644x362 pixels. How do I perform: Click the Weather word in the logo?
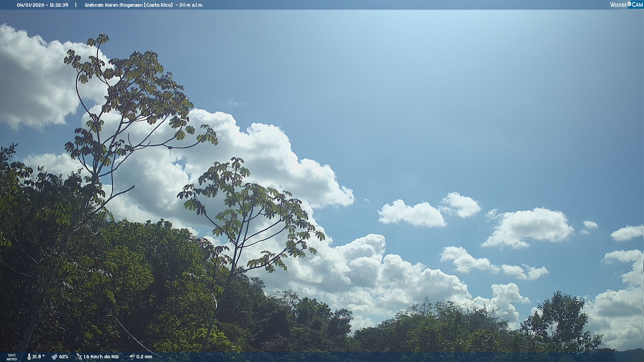pyautogui.click(x=618, y=5)
